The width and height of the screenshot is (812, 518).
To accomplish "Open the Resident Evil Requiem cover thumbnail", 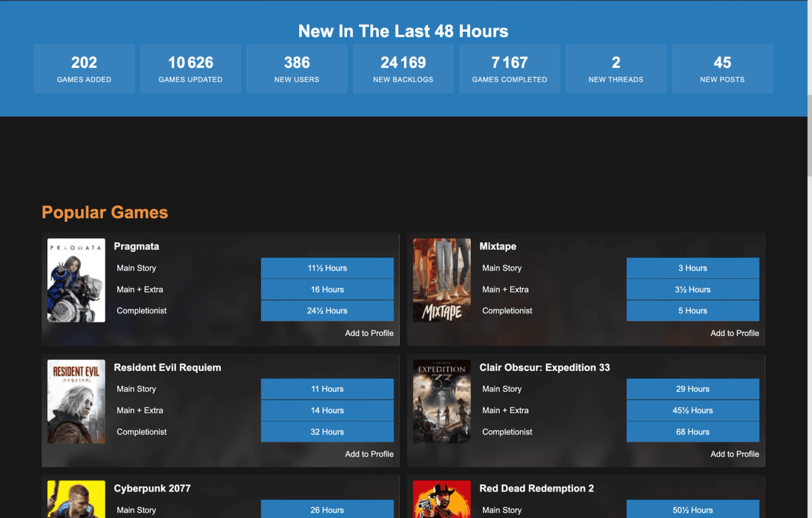I will point(76,401).
